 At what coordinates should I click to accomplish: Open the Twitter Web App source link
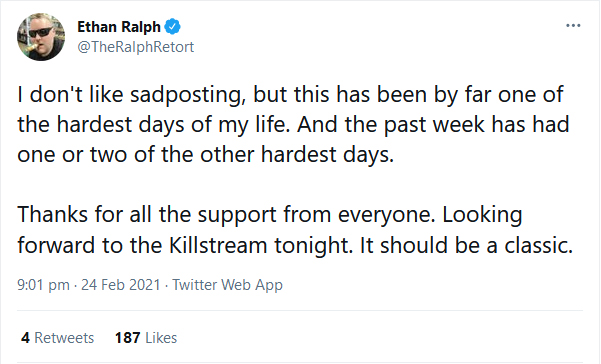(227, 285)
